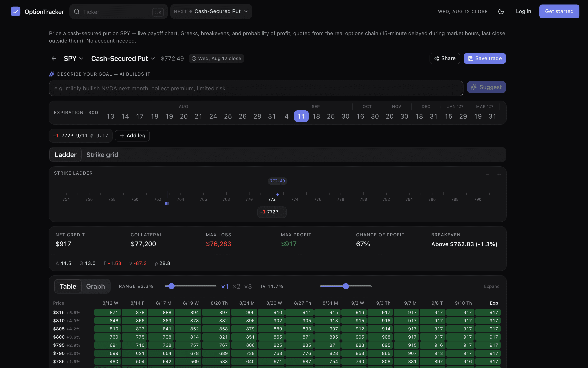The image size is (588, 368).
Task: Click the $772.49 price beside Cash-Secured Put
Action: coord(172,58)
